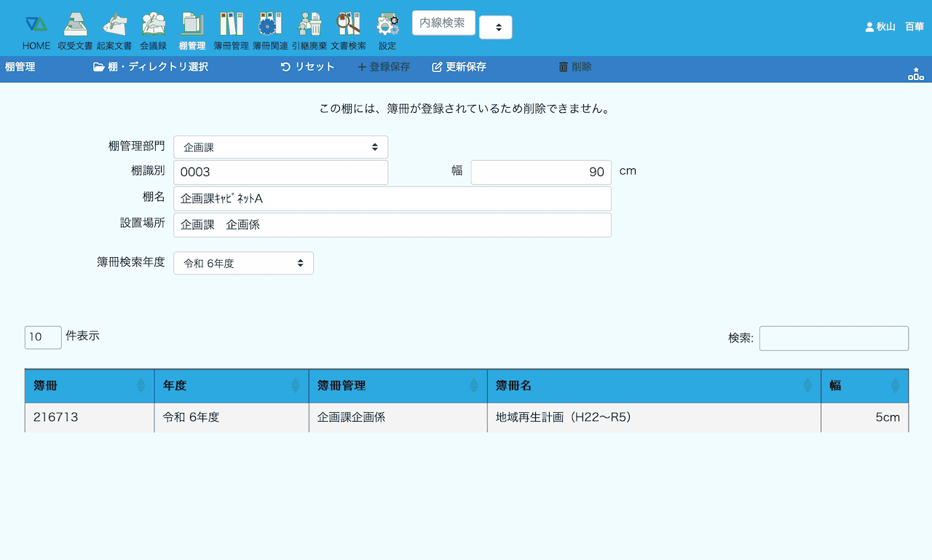The image size is (932, 560).
Task: Expand the 棚管理部門 department dropdown
Action: pyautogui.click(x=280, y=147)
